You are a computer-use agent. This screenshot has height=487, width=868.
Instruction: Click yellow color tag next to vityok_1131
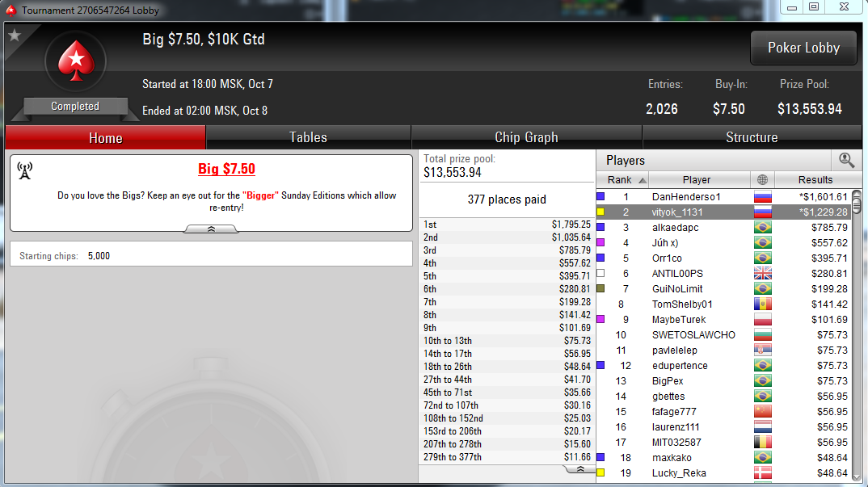coord(600,212)
